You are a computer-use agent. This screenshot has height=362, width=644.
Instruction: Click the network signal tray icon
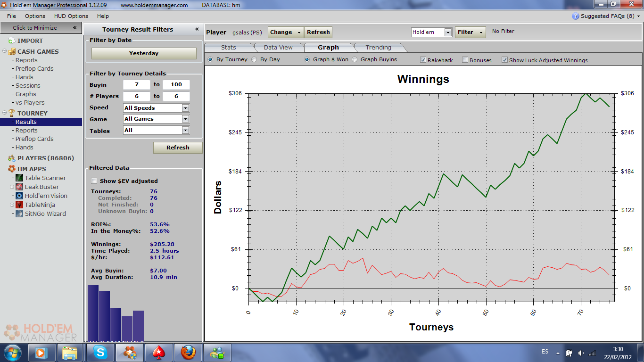(x=592, y=353)
